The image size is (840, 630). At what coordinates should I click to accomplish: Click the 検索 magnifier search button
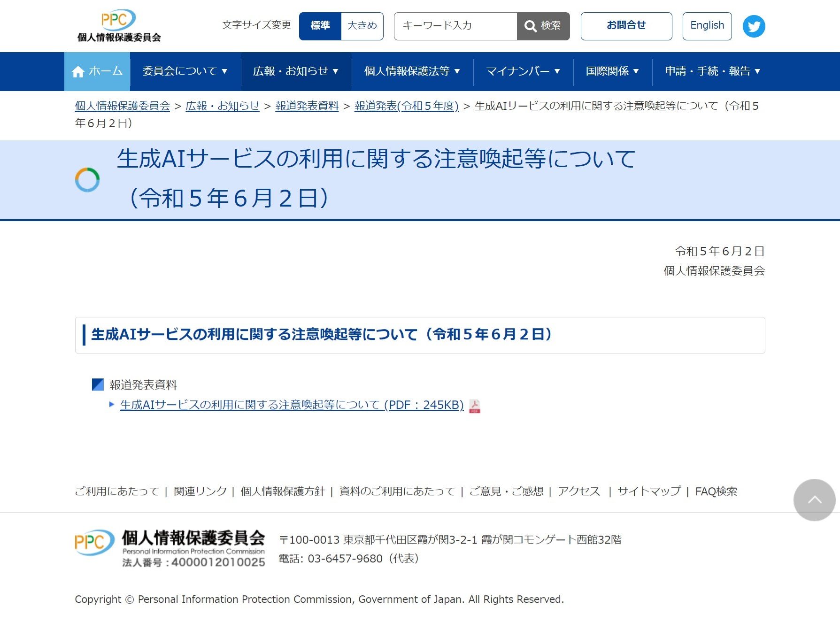[x=543, y=26]
